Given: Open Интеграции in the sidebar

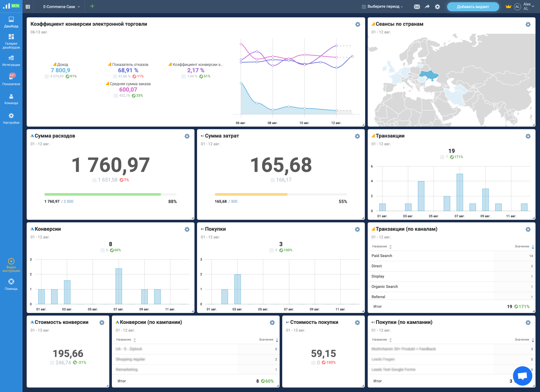Looking at the screenshot, I should click(x=11, y=60).
